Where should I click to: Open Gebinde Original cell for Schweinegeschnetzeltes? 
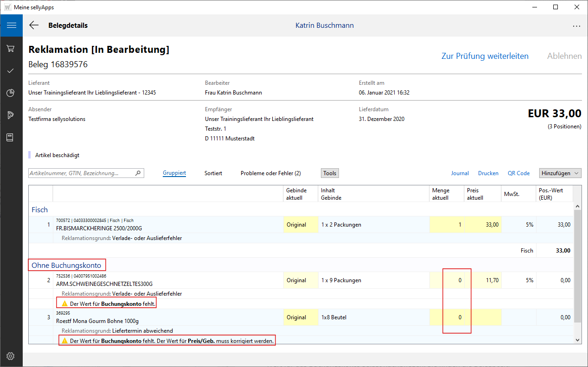click(300, 280)
